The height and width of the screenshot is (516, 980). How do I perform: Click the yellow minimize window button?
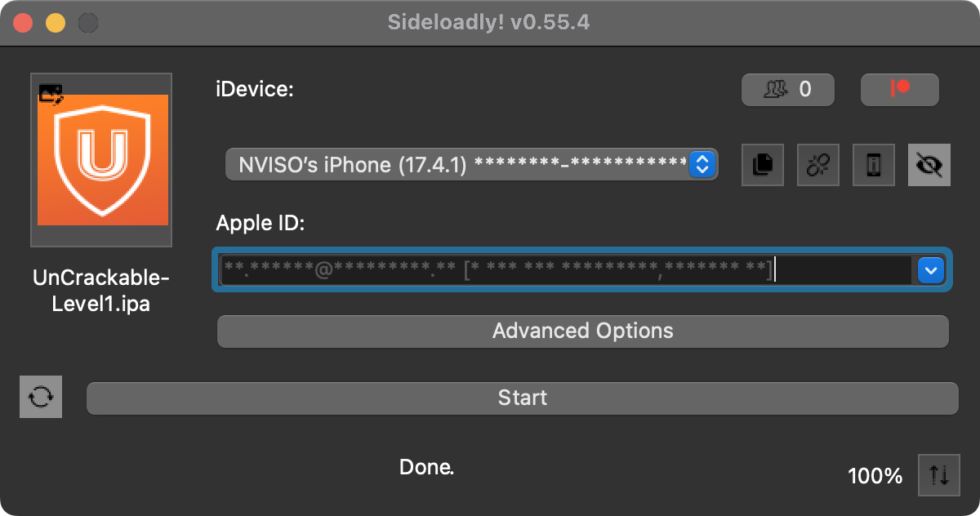tap(56, 23)
